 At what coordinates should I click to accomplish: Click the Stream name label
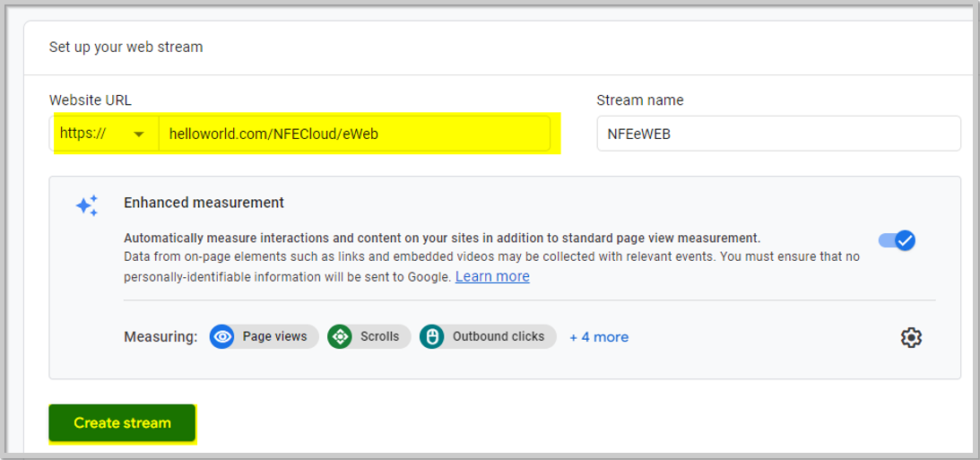coord(640,100)
